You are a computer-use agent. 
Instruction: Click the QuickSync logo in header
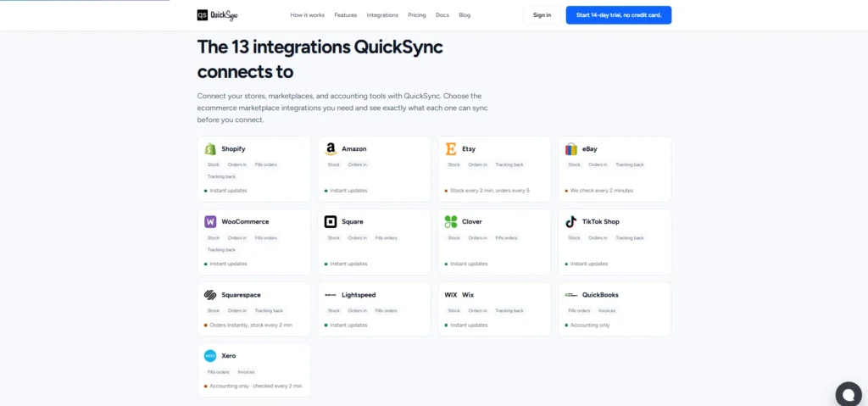(x=218, y=15)
